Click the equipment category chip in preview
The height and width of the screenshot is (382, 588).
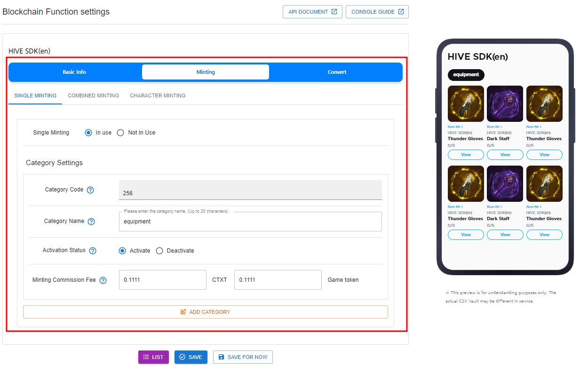coord(466,74)
